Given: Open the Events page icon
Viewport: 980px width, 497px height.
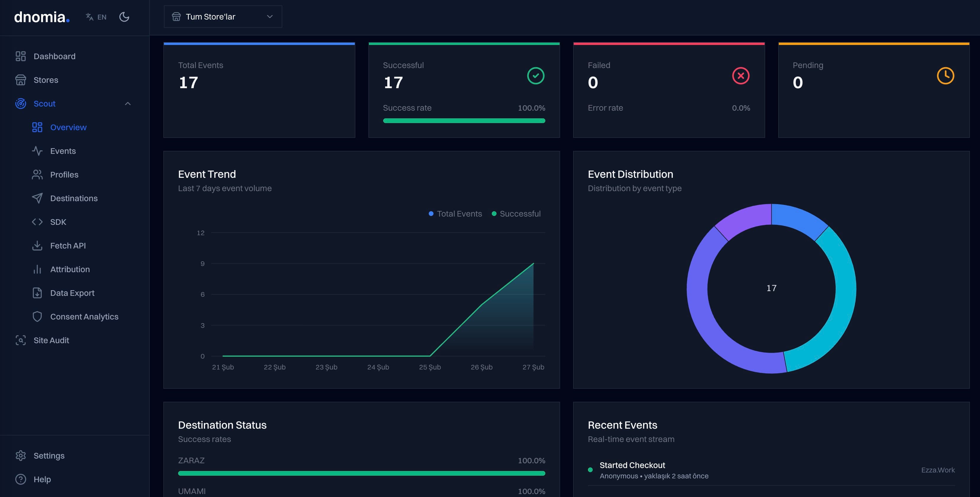Looking at the screenshot, I should 37,151.
